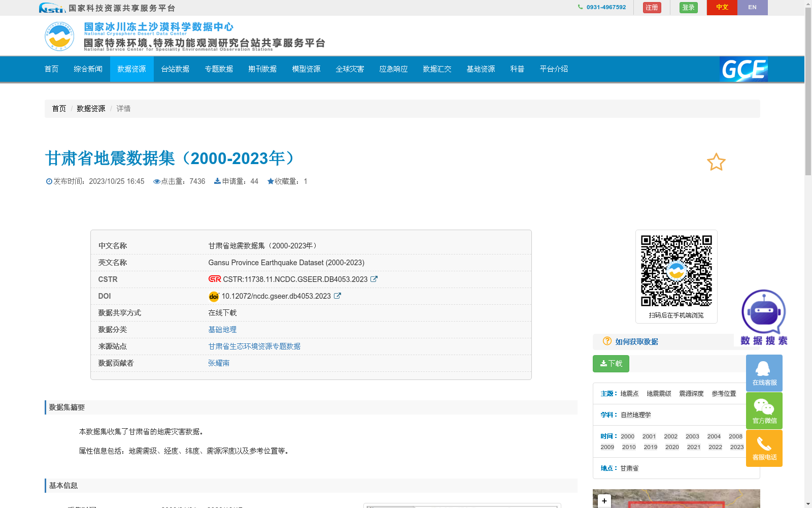Open the DOI external link icon
Viewport: 812px width, 508px height.
click(x=337, y=296)
